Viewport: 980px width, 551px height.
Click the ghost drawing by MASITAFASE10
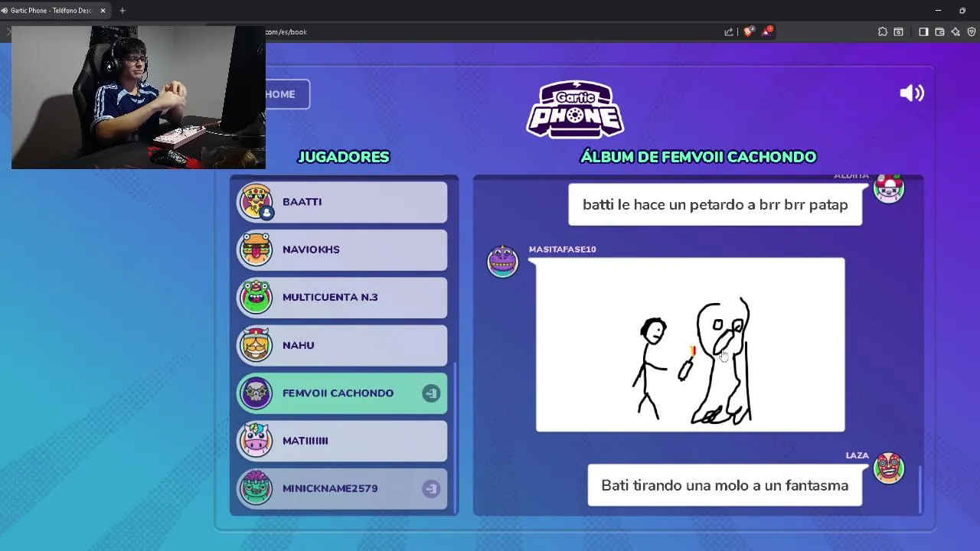691,345
